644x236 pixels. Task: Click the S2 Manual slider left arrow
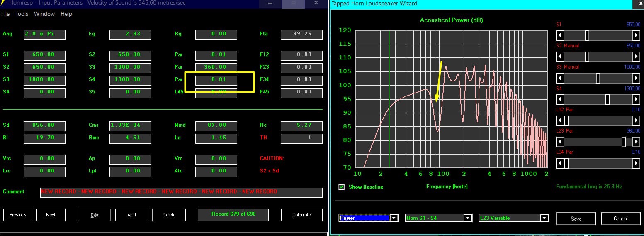pyautogui.click(x=560, y=57)
